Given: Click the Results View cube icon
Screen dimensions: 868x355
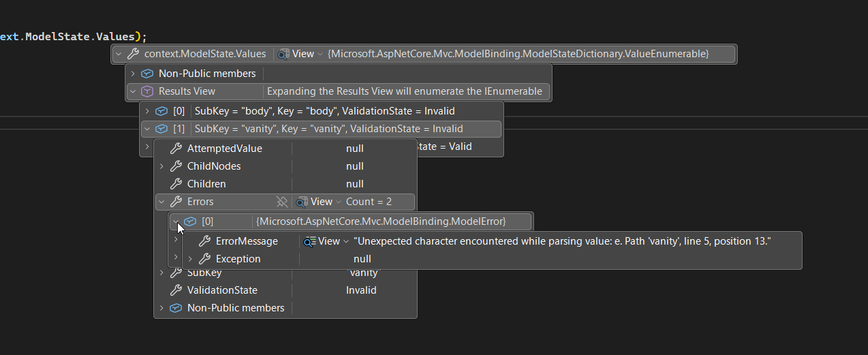Looking at the screenshot, I should tap(146, 91).
